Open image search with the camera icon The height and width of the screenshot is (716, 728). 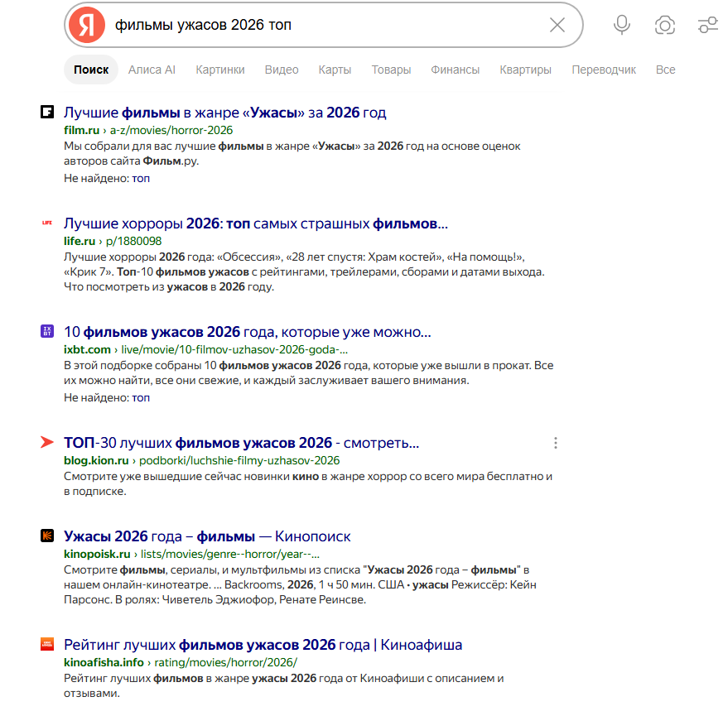click(665, 25)
